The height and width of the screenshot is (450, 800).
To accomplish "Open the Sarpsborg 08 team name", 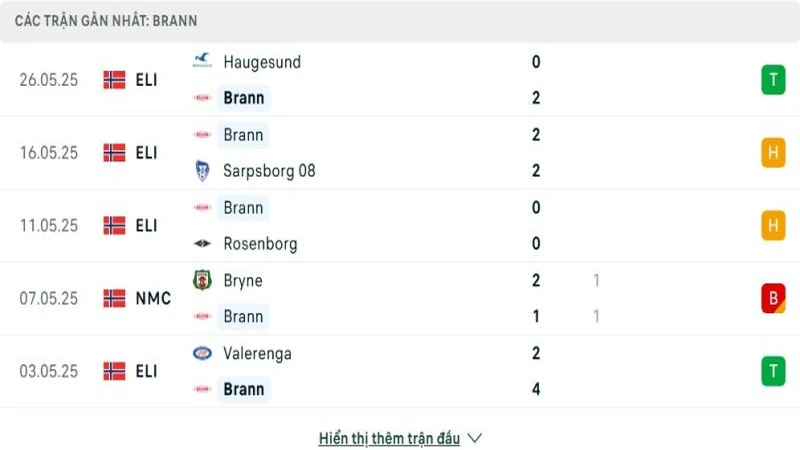I will 269,170.
